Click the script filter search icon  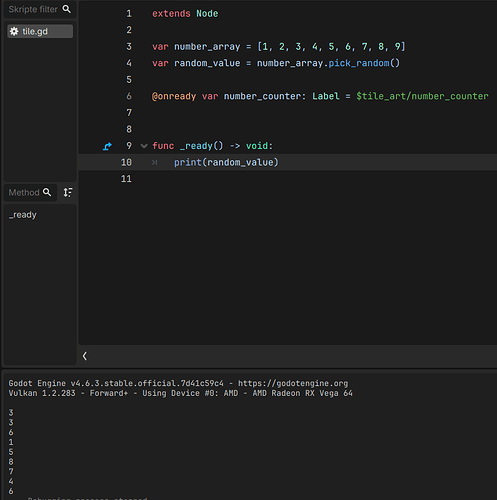[67, 9]
